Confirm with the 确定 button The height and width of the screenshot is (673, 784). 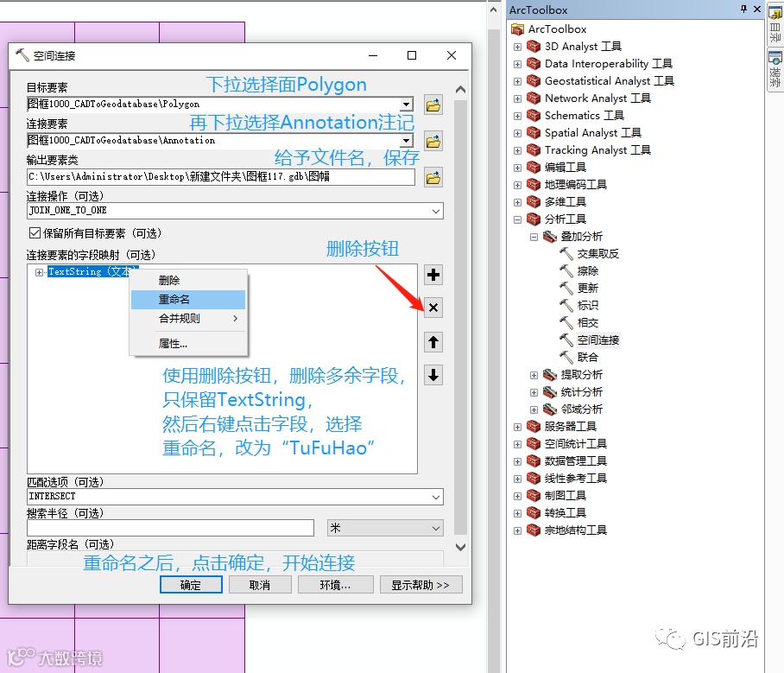[x=191, y=585]
